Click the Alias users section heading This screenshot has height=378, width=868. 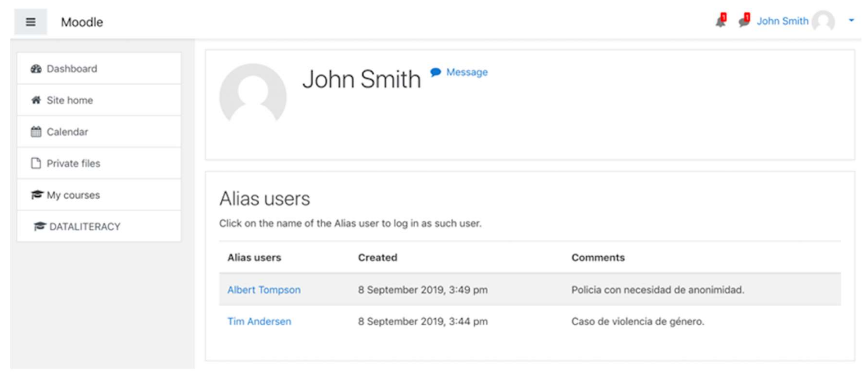[x=265, y=198]
